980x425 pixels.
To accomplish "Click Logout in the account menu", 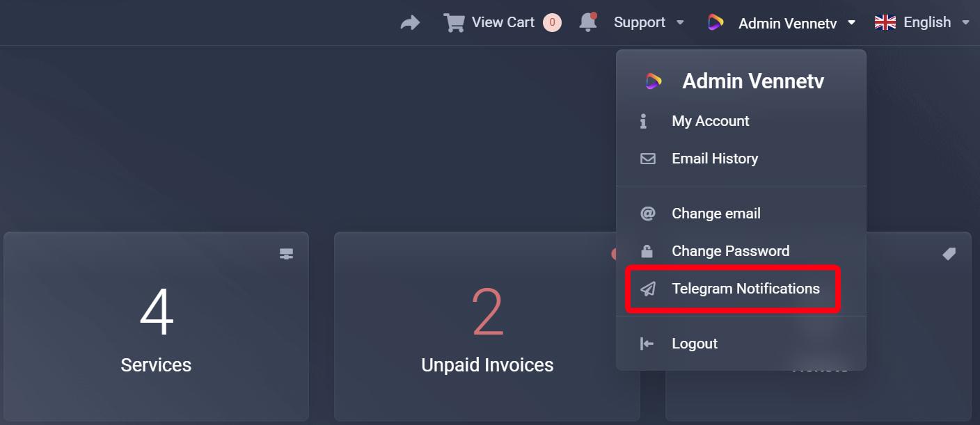I will 694,344.
